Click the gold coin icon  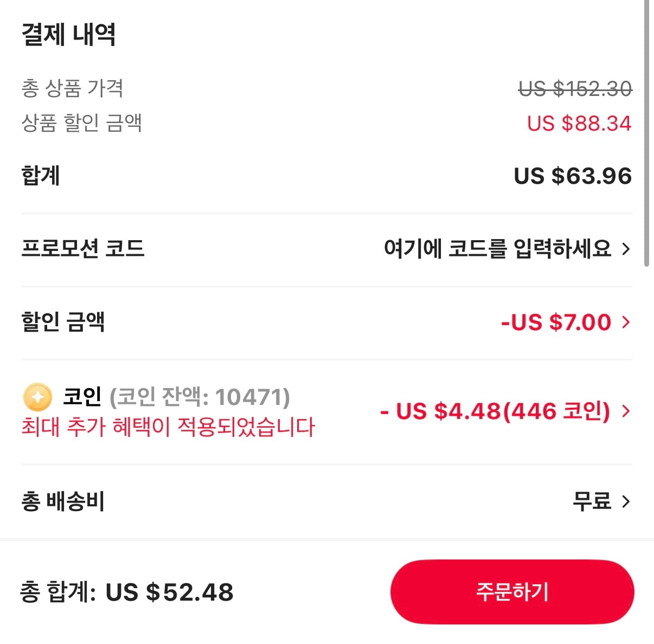coord(37,397)
